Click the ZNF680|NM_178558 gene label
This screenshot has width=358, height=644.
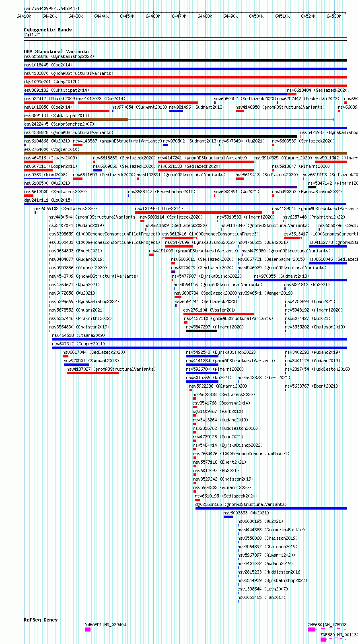(327, 625)
